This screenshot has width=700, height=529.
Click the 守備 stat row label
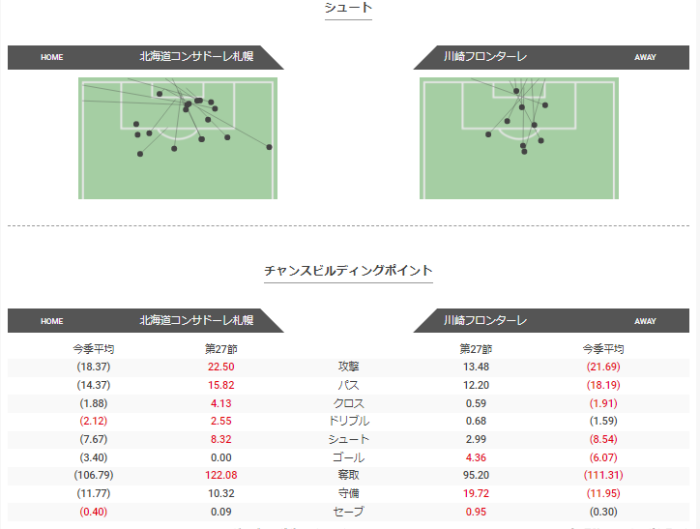(349, 494)
